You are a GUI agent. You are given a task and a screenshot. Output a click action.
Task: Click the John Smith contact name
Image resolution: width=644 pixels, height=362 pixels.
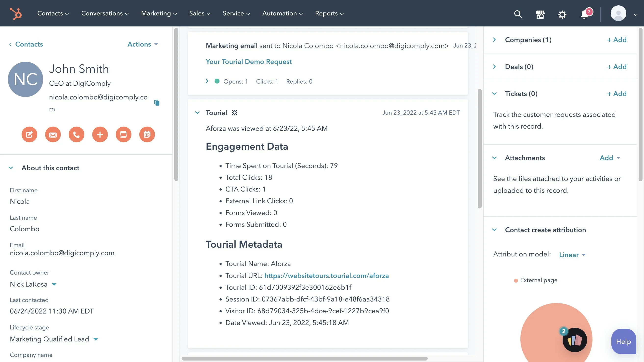tap(79, 69)
